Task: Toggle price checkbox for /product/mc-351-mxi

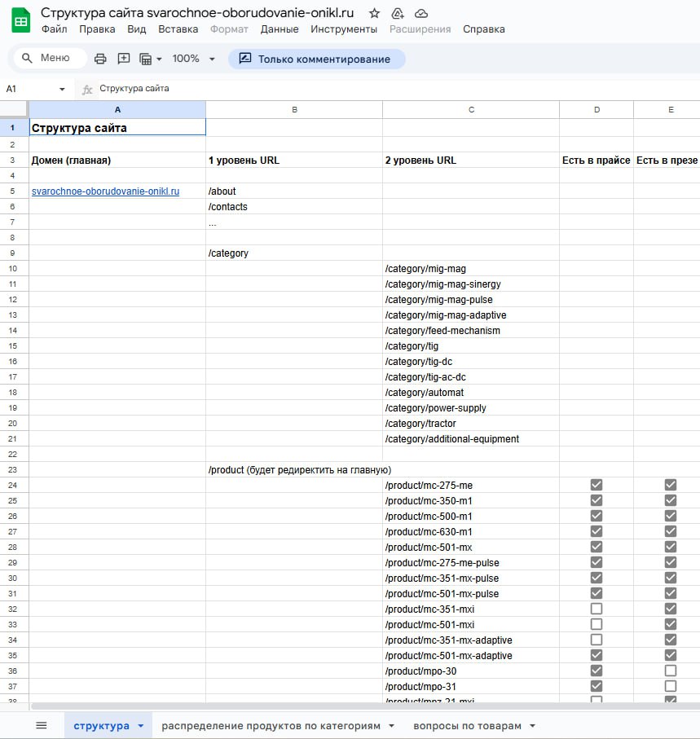Action: (x=597, y=609)
